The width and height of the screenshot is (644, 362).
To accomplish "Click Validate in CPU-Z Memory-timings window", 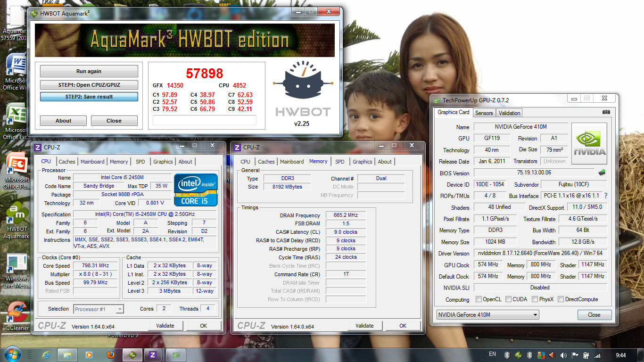I will coord(364,326).
